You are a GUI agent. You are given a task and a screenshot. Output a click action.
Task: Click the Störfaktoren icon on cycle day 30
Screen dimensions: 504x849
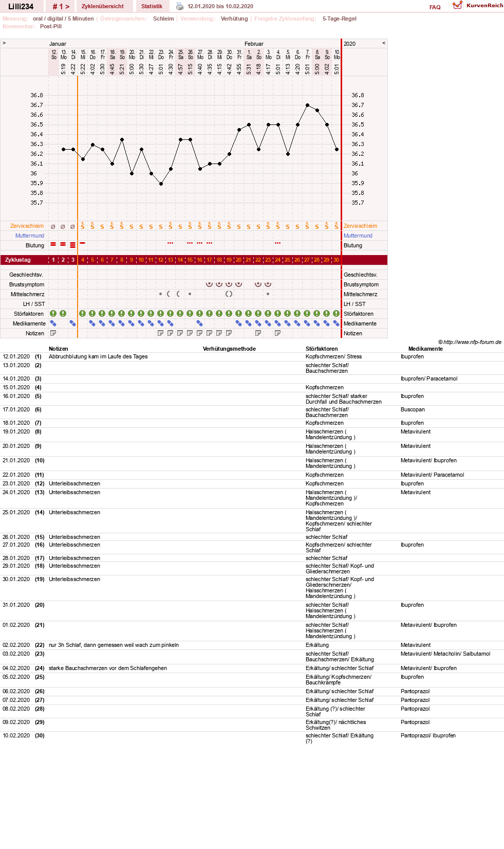336,314
